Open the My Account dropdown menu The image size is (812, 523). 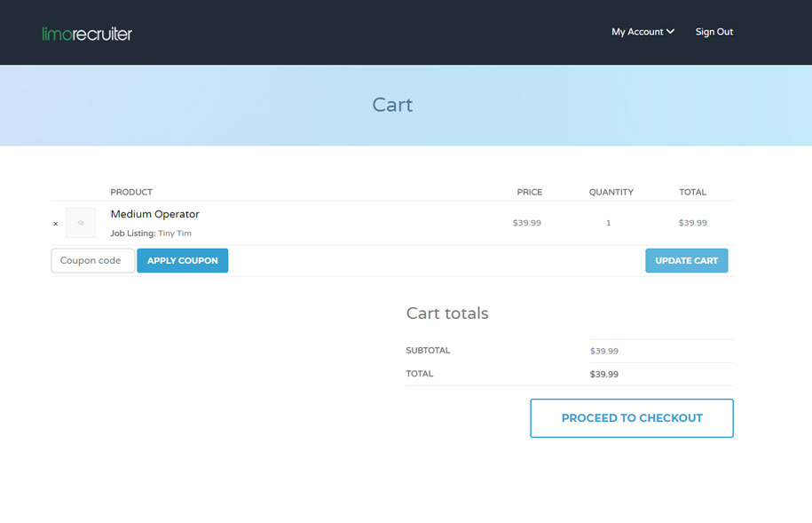point(643,32)
